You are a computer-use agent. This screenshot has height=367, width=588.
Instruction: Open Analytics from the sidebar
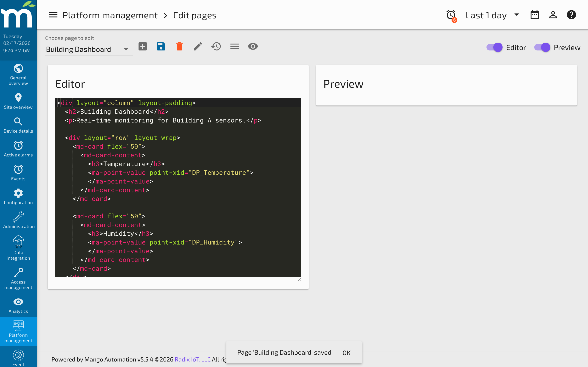[x=18, y=305]
